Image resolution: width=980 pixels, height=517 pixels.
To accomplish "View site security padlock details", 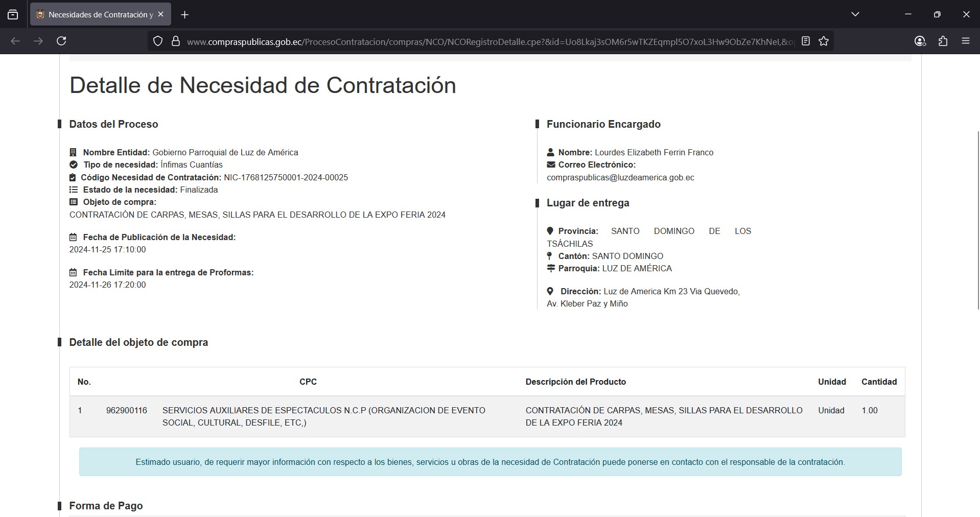I will [x=176, y=41].
